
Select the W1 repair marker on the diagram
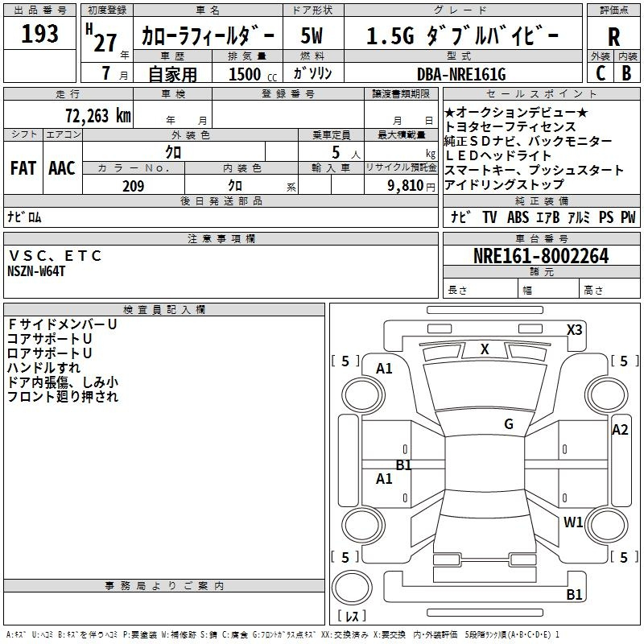573,522
